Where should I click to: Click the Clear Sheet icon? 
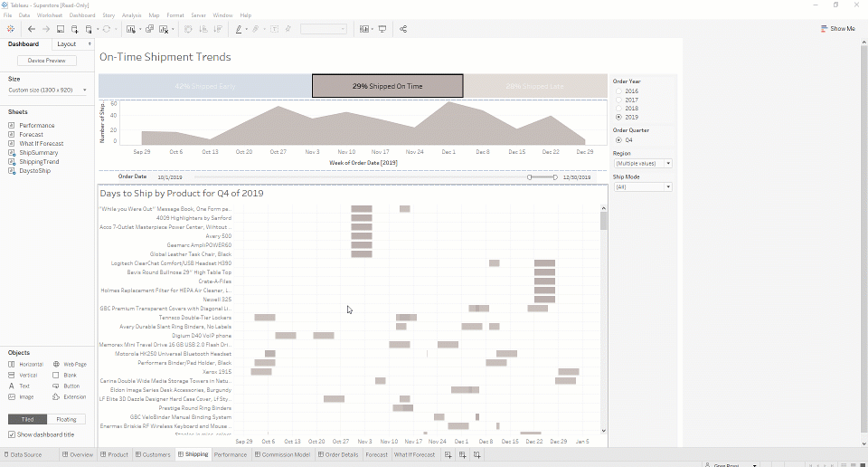tap(164, 29)
